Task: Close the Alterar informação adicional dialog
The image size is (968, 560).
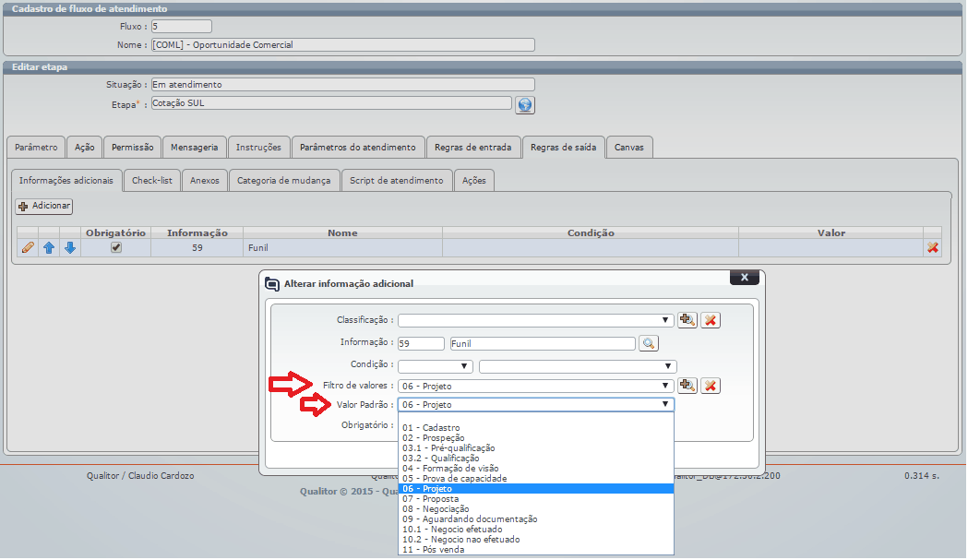Action: click(x=744, y=277)
